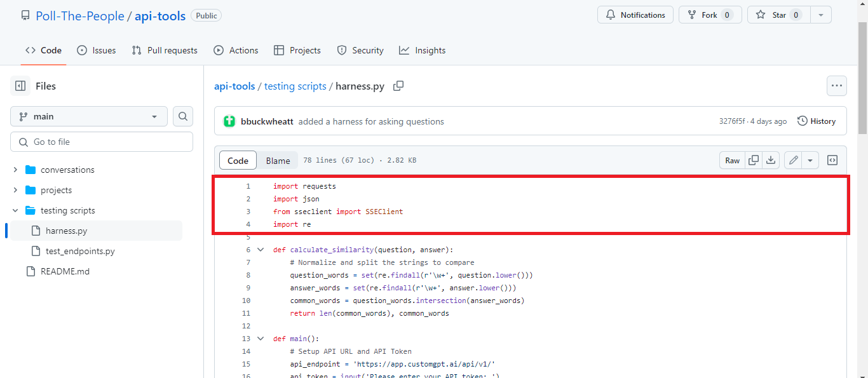Switch to the Blame view
The height and width of the screenshot is (378, 868).
[278, 160]
